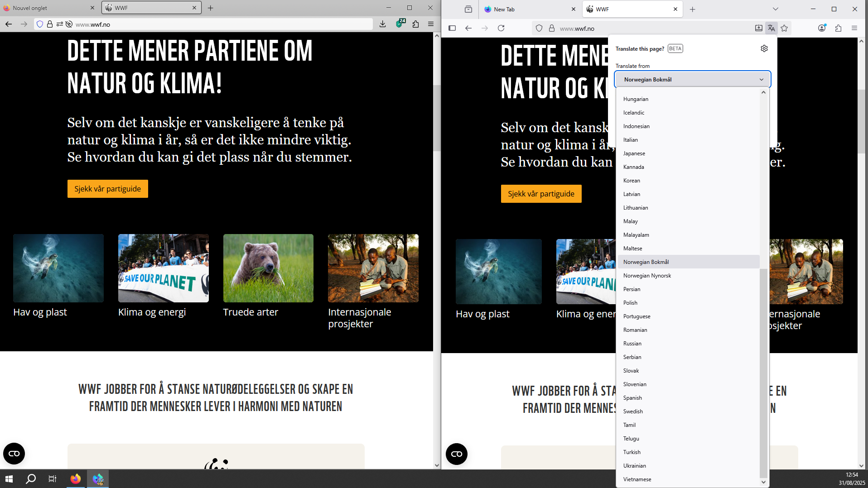Open tracking protection shield in left window

40,24
